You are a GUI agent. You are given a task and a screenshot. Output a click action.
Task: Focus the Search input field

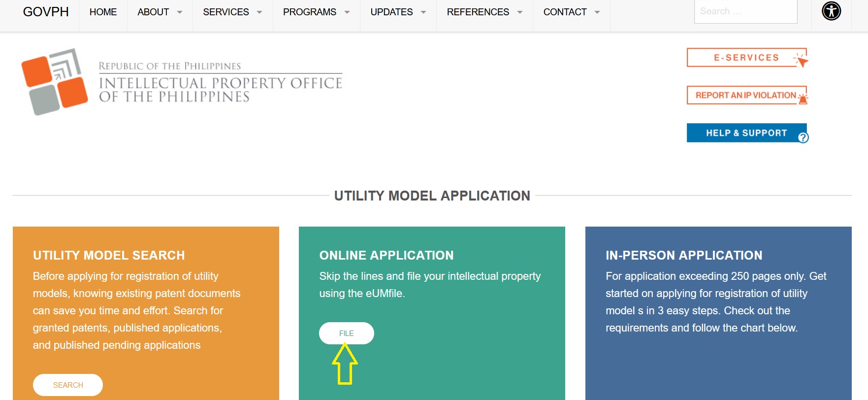(x=745, y=11)
